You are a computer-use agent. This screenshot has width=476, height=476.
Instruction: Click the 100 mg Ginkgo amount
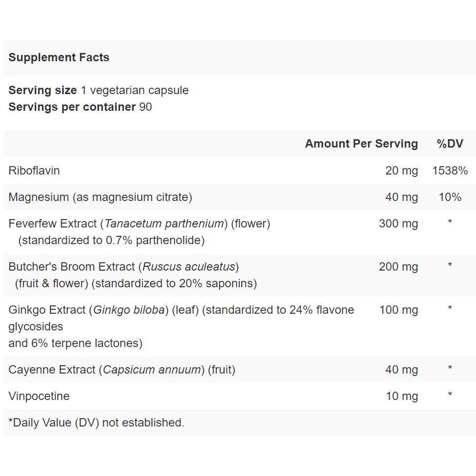pyautogui.click(x=399, y=310)
